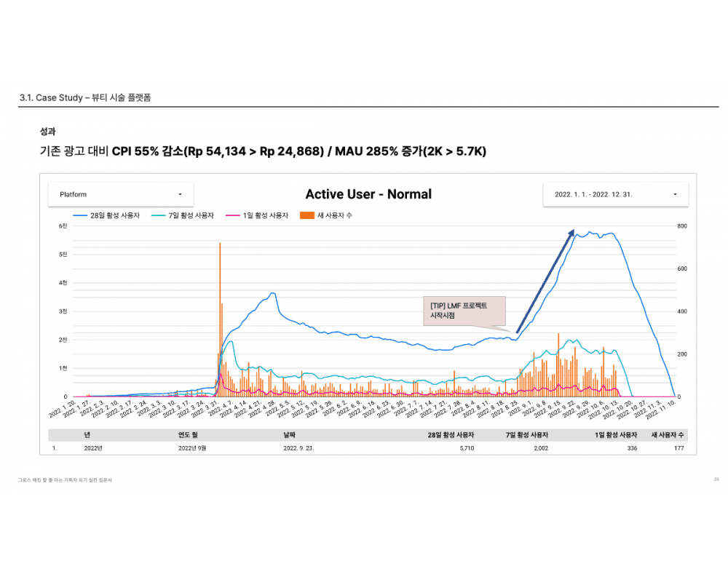Click the Platform dropdown arrow
Image resolution: width=728 pixels, height=582 pixels.
[x=180, y=194]
